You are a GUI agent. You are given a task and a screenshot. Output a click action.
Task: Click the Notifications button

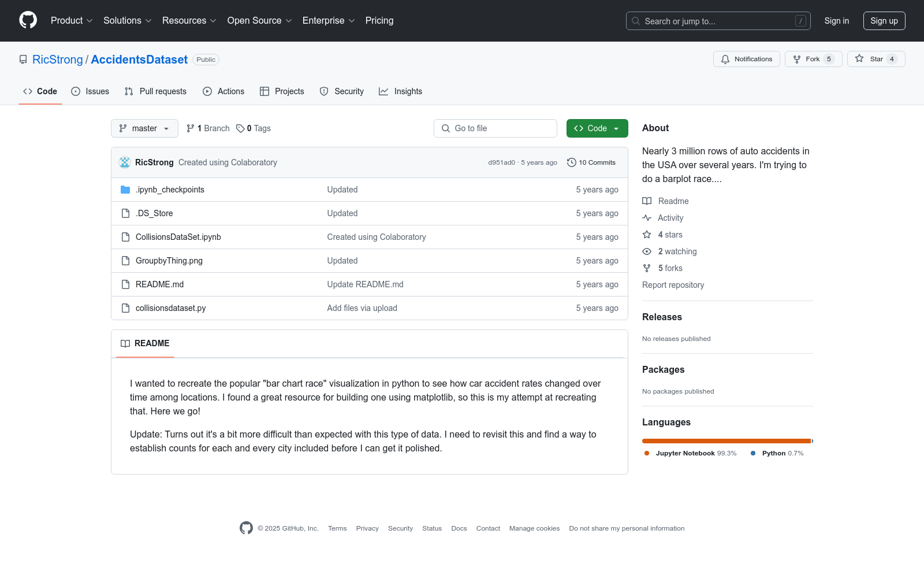(x=747, y=59)
